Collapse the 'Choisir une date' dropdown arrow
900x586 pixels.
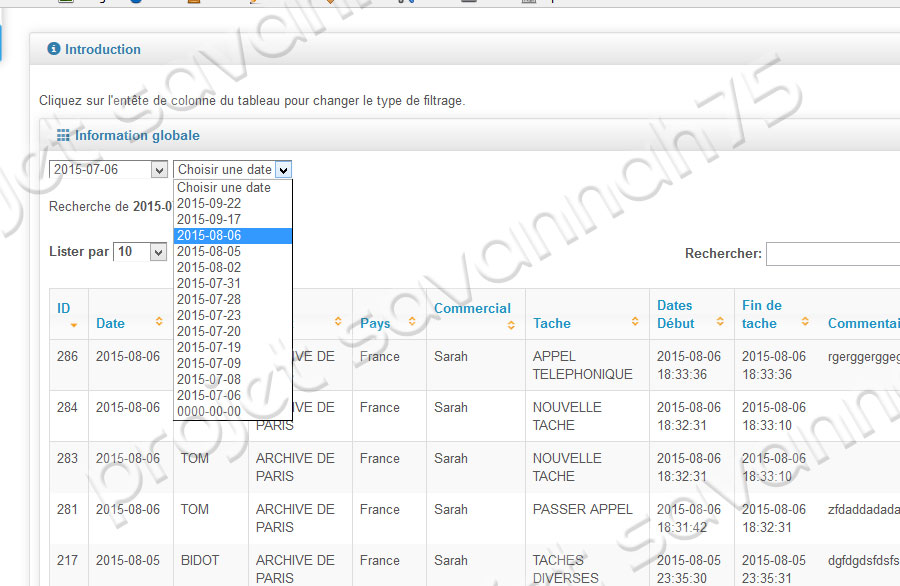[x=283, y=170]
